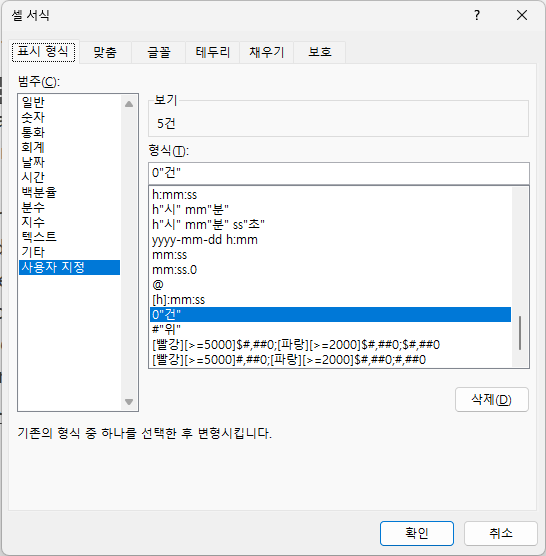Select 일반 category
This screenshot has height=556, width=546.
click(x=69, y=102)
